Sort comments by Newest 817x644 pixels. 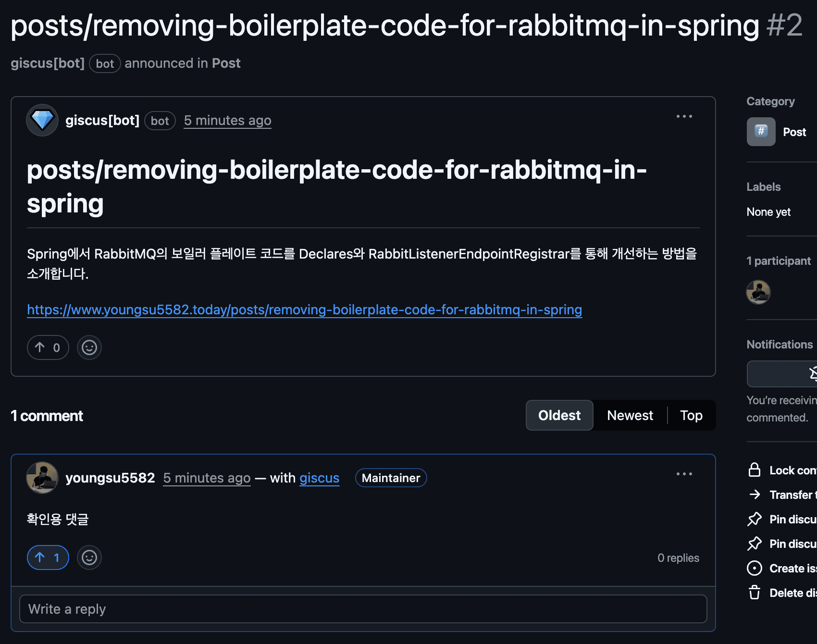click(630, 415)
